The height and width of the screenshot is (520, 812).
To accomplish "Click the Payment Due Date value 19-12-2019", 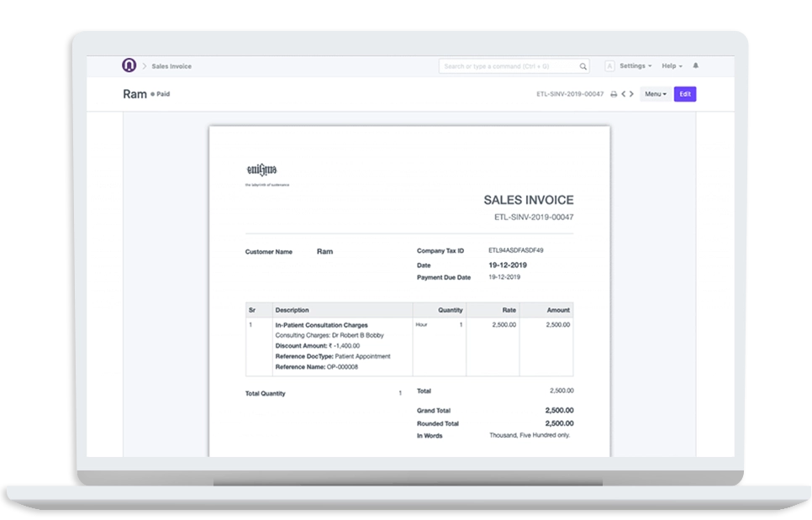I will coord(504,276).
